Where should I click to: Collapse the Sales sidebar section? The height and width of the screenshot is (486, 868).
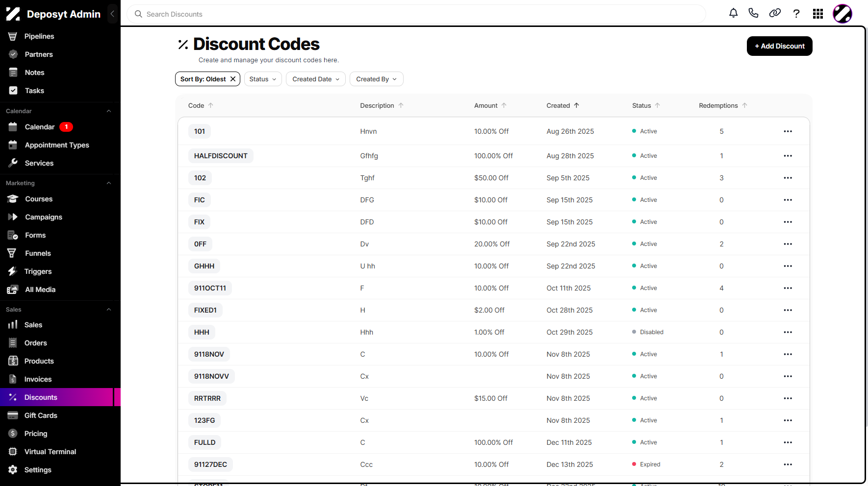[x=109, y=310]
